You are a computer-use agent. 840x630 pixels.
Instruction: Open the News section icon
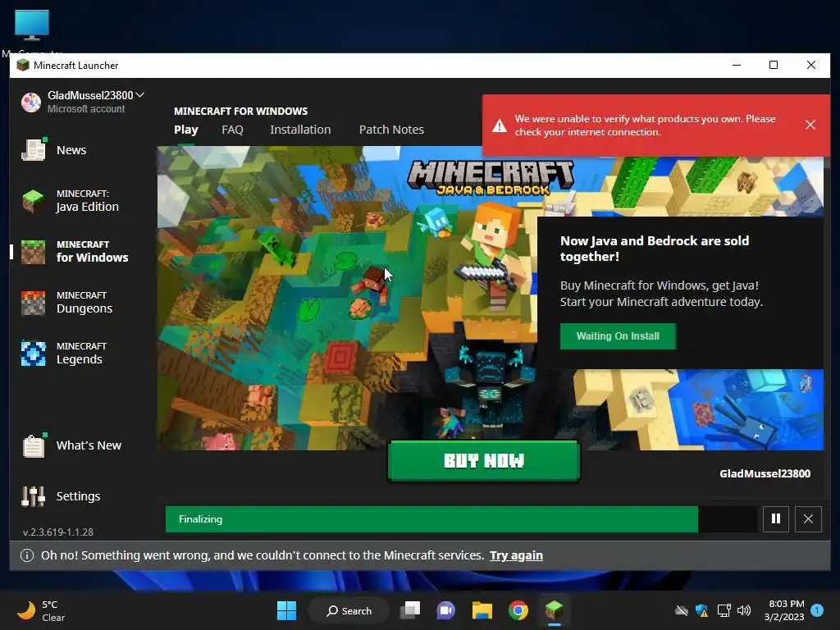click(x=34, y=149)
